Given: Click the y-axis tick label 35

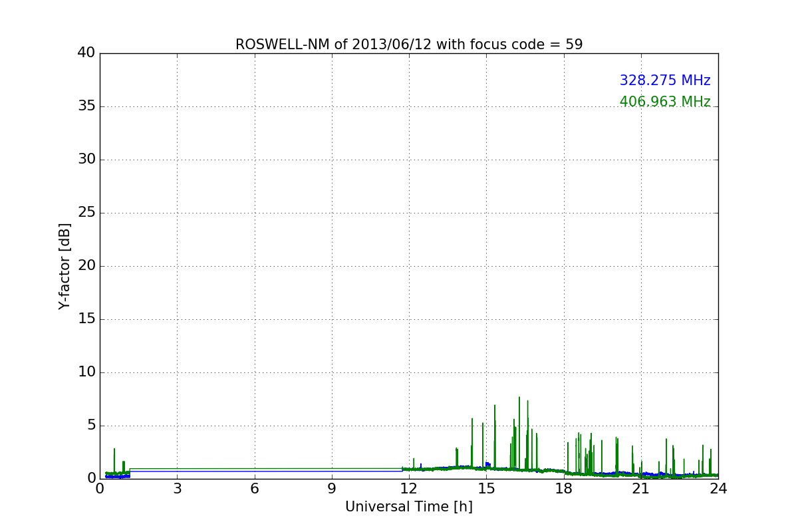Looking at the screenshot, I should (86, 106).
